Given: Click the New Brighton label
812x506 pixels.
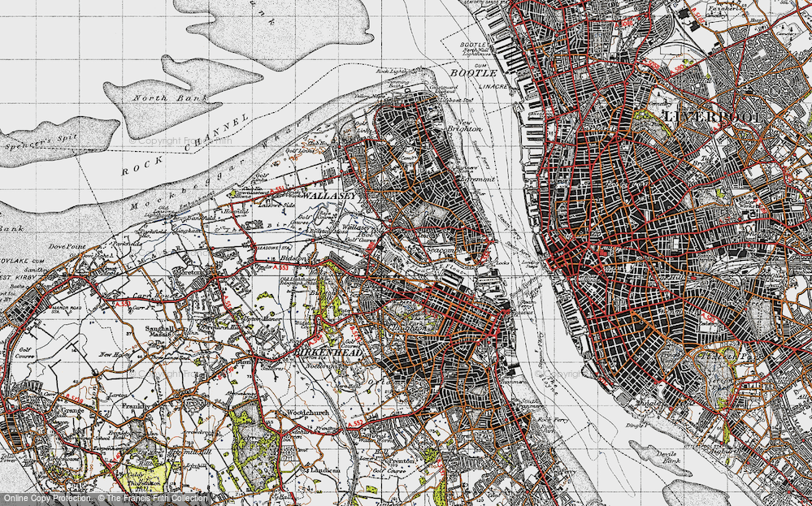Looking at the screenshot, I should click(x=463, y=124).
